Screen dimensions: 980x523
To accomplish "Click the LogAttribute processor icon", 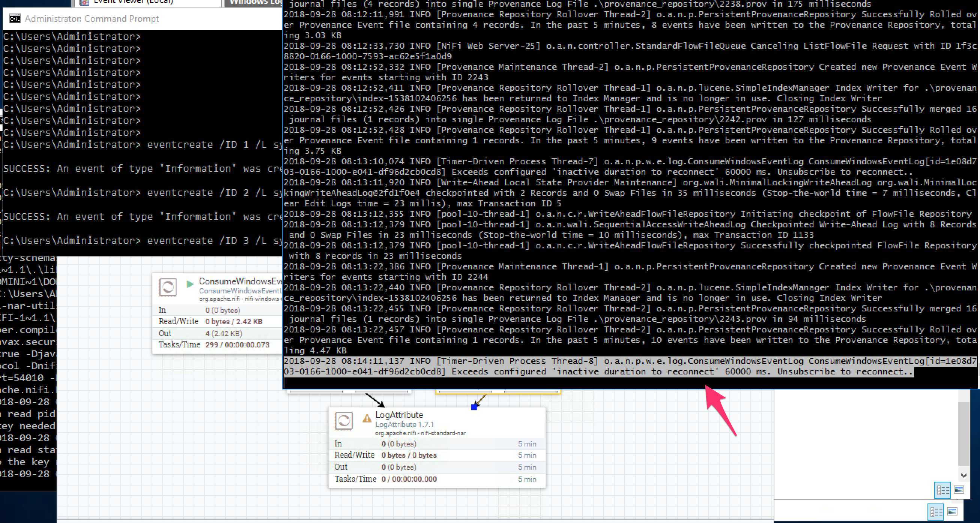I will tap(344, 421).
